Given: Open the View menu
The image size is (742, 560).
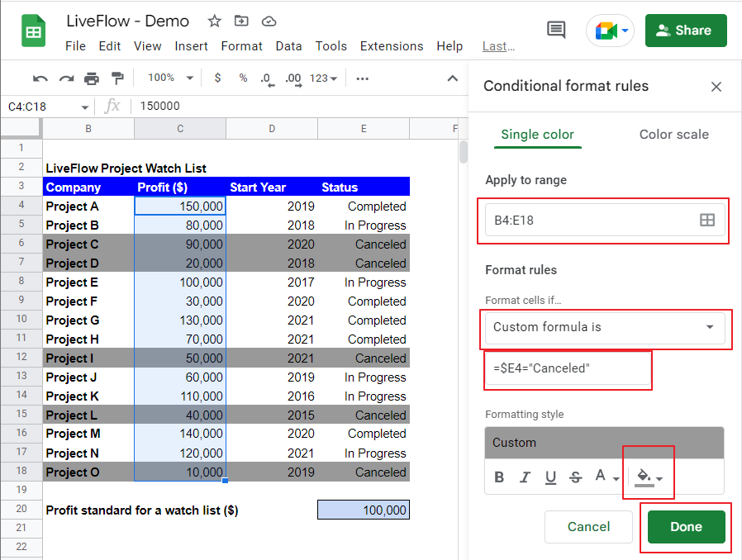Looking at the screenshot, I should 147,46.
